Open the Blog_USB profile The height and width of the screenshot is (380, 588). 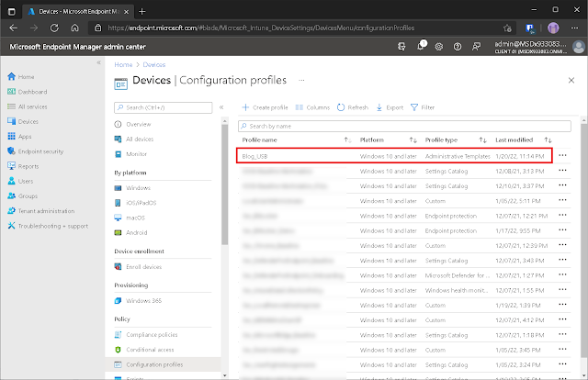[x=255, y=156]
